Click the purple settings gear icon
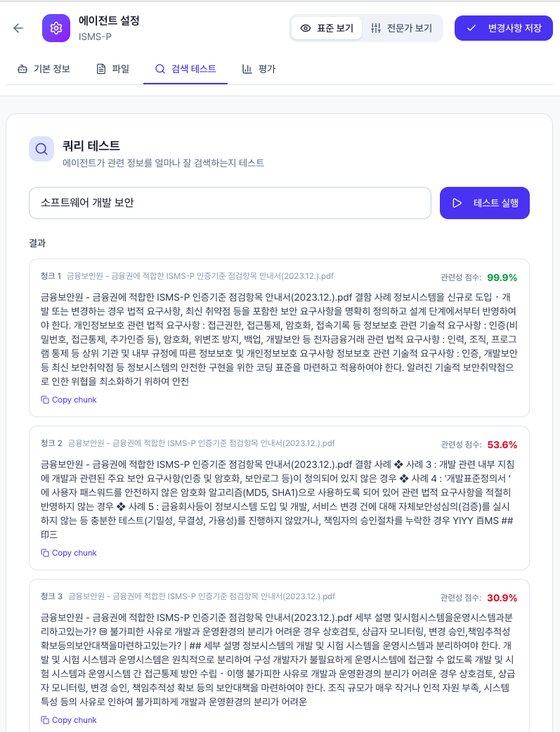This screenshot has width=560, height=732. pyautogui.click(x=56, y=27)
